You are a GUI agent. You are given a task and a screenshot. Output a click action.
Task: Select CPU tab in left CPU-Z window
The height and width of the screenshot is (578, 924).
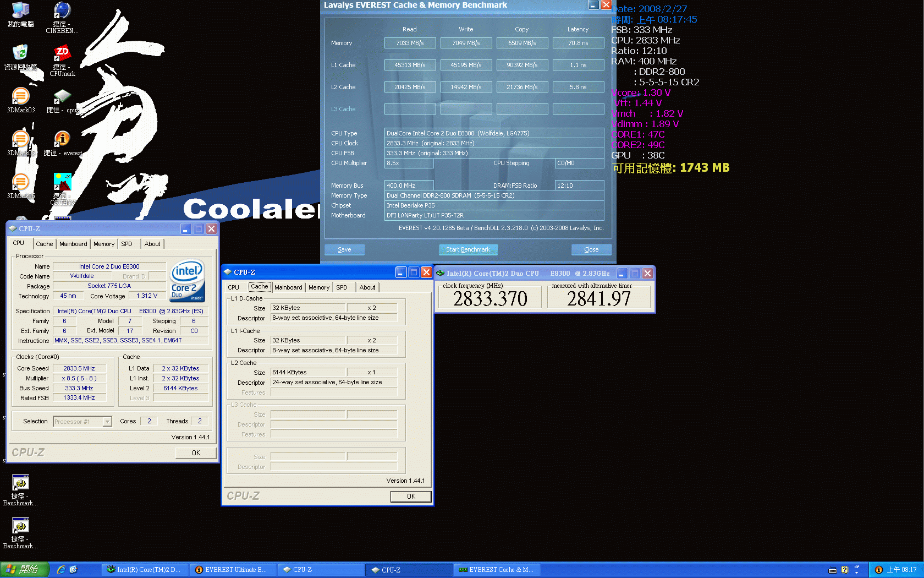point(19,243)
